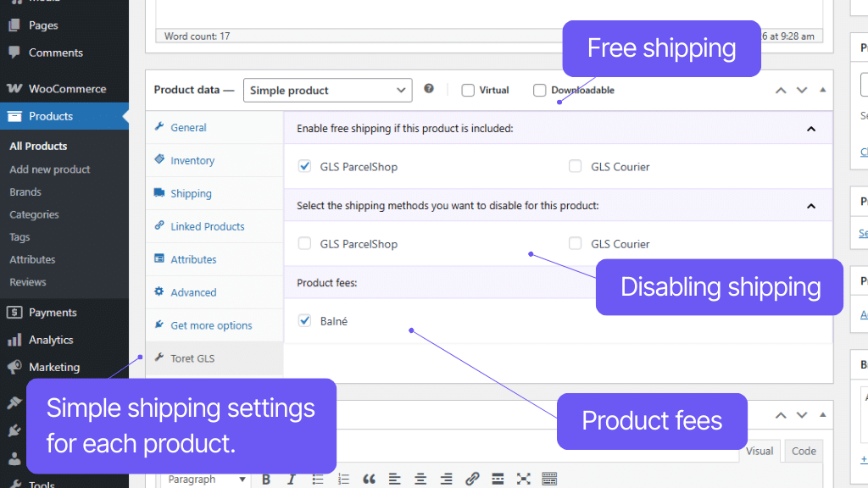Disable GLS Courier for this product
Image resolution: width=868 pixels, height=488 pixels.
pos(576,243)
